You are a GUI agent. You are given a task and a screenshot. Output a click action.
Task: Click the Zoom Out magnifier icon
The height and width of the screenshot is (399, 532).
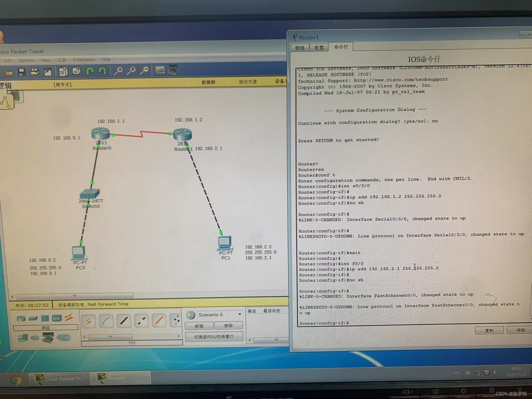tap(144, 71)
